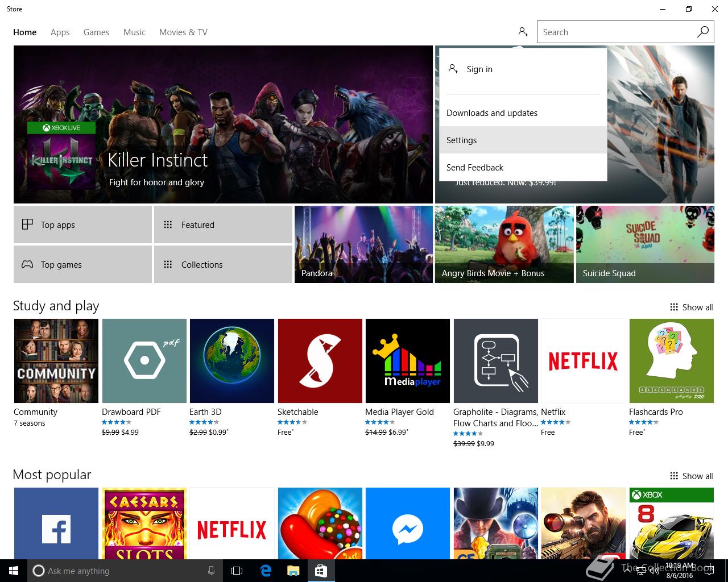Screen dimensions: 728x582
Task: Open the Grapholite diagrams app icon
Action: point(496,361)
